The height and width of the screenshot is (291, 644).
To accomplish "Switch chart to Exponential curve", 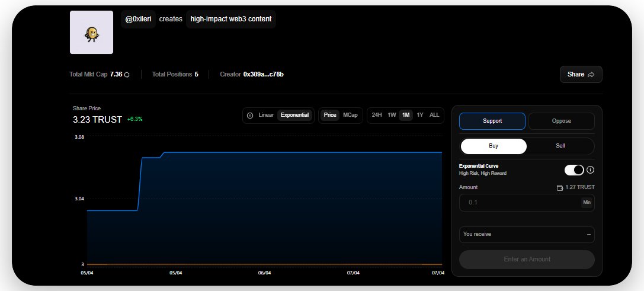I will click(294, 115).
